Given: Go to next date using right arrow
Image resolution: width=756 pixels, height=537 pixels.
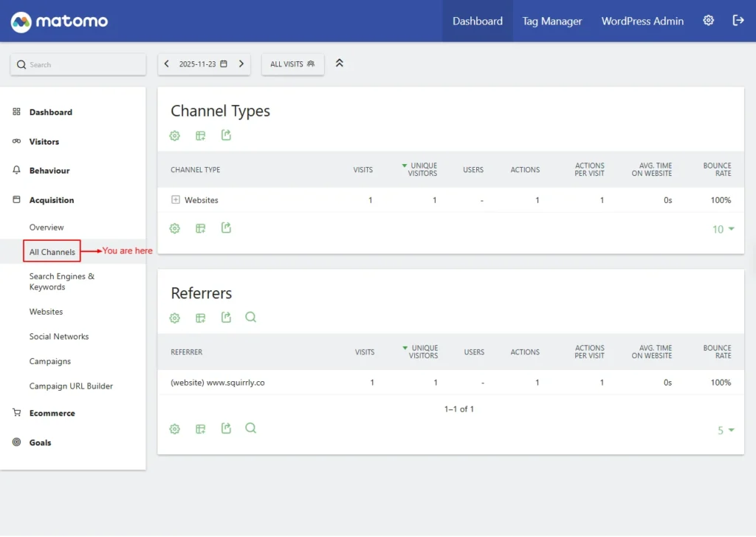Looking at the screenshot, I should 241,64.
